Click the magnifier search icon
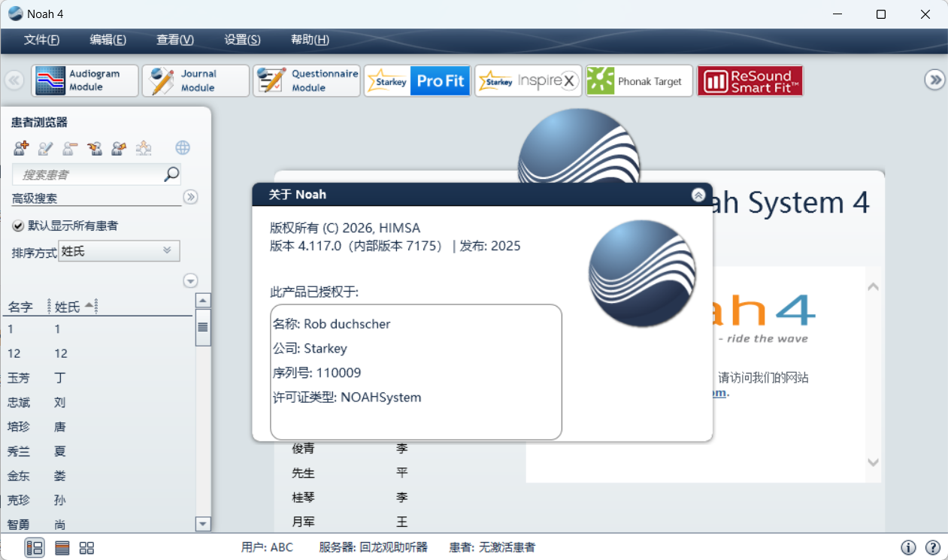Viewport: 948px width, 560px height. 171,174
